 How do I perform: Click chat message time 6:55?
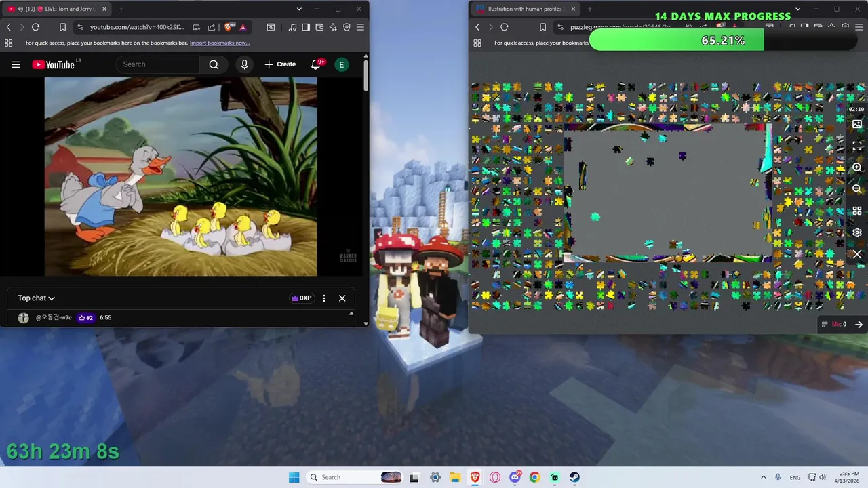pos(105,318)
